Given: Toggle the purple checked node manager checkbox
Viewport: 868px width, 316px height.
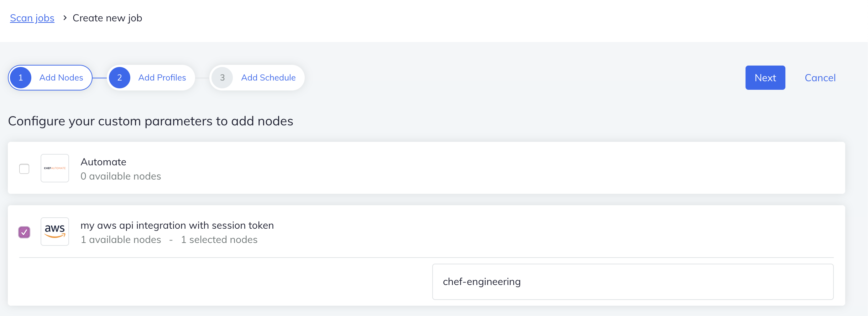Looking at the screenshot, I should 24,232.
